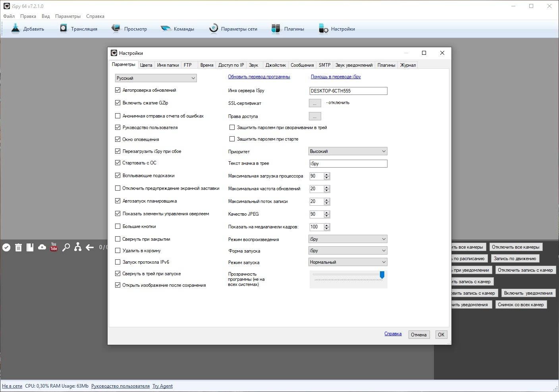
Task: Click SSL-сертификат browse button
Action: click(x=315, y=103)
